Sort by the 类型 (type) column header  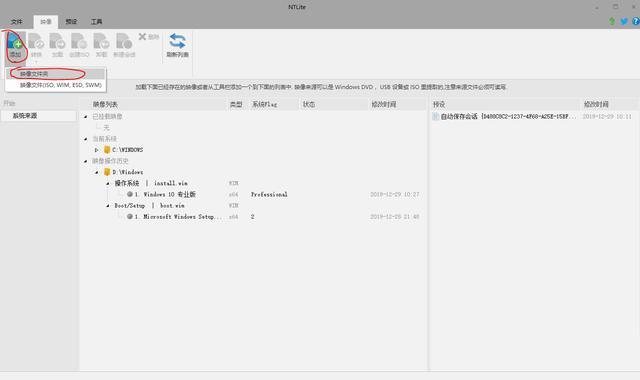[236, 104]
